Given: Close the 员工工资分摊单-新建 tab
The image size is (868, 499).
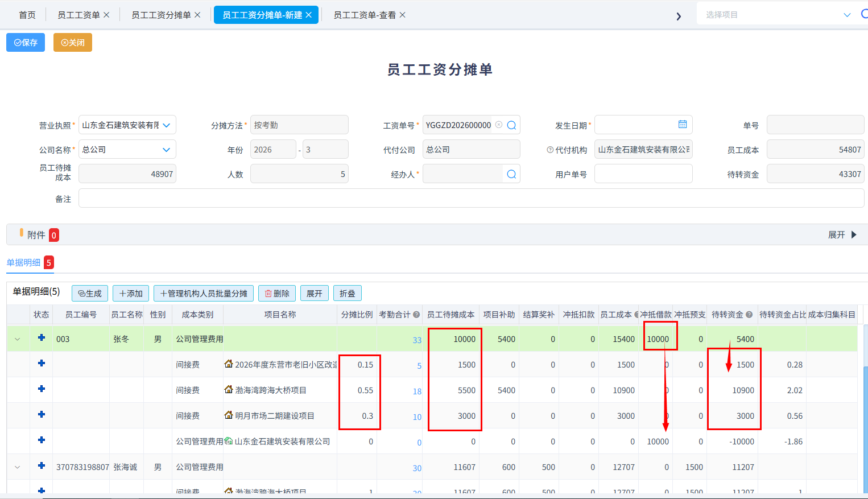Looking at the screenshot, I should click(x=308, y=15).
